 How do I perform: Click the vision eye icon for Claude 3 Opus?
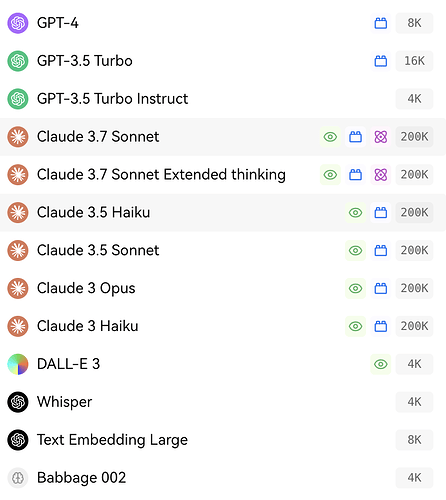(x=356, y=288)
